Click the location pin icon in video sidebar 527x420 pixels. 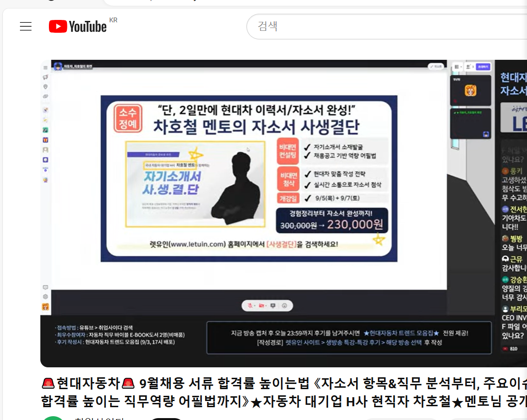46,86
